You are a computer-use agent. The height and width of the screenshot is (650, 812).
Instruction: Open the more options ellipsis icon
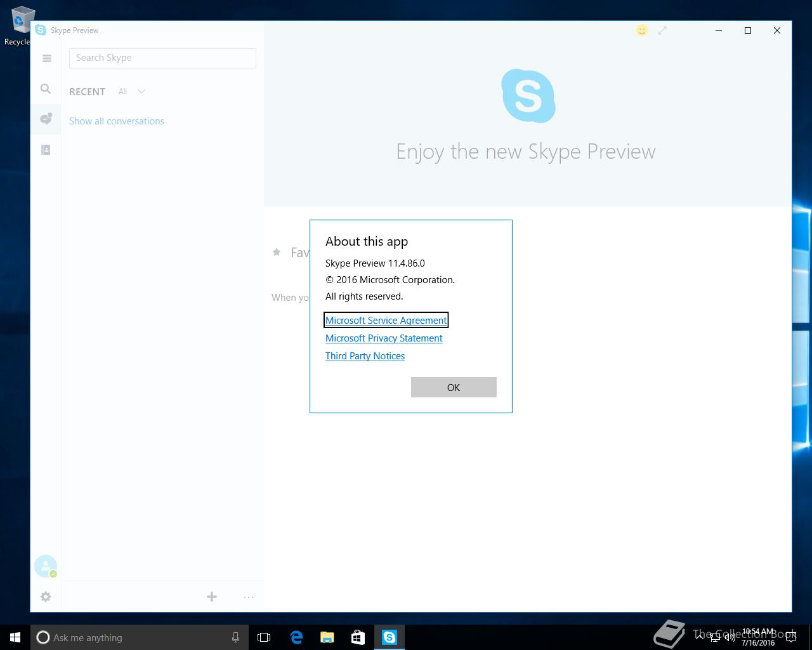click(x=249, y=597)
